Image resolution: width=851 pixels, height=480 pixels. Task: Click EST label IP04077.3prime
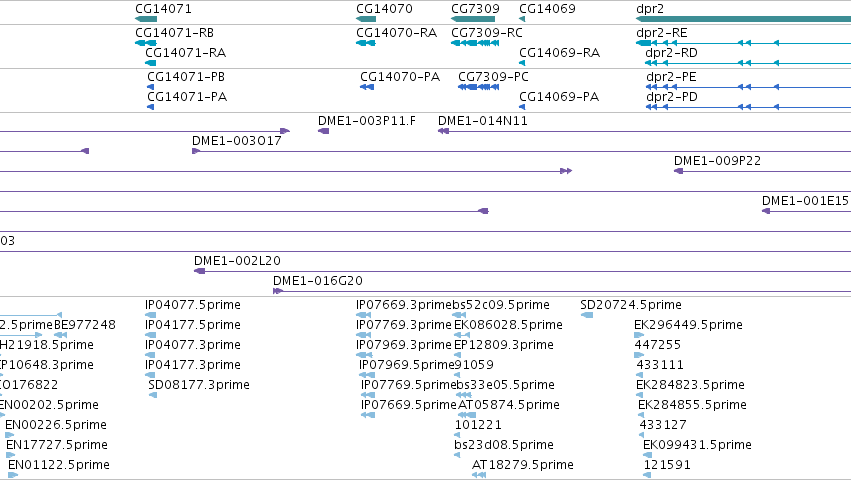click(193, 345)
